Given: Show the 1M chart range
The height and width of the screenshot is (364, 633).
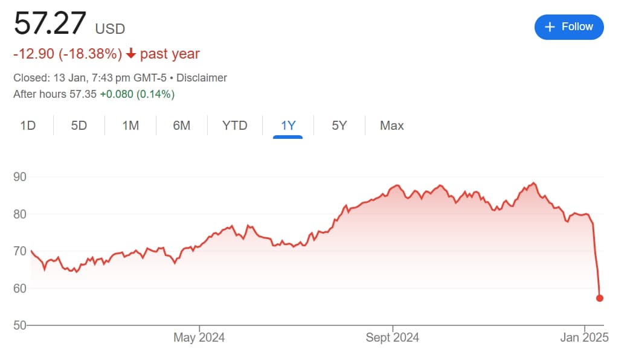Looking at the screenshot, I should pyautogui.click(x=130, y=126).
